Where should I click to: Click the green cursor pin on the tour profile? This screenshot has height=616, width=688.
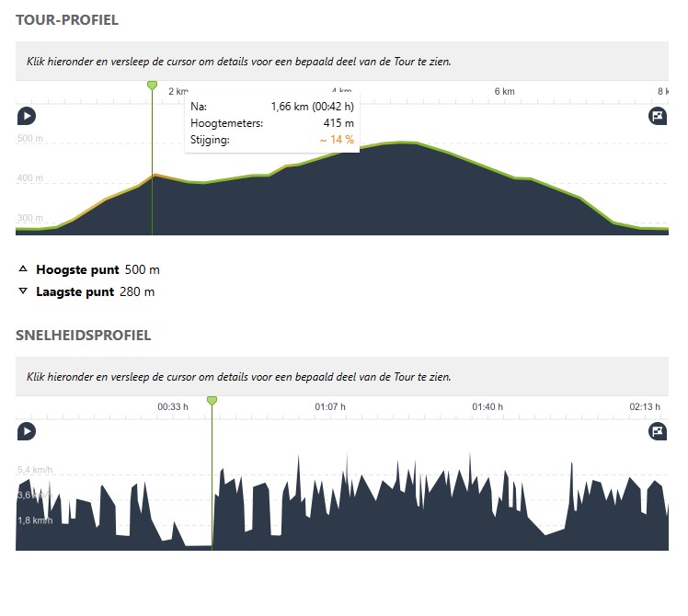click(152, 86)
